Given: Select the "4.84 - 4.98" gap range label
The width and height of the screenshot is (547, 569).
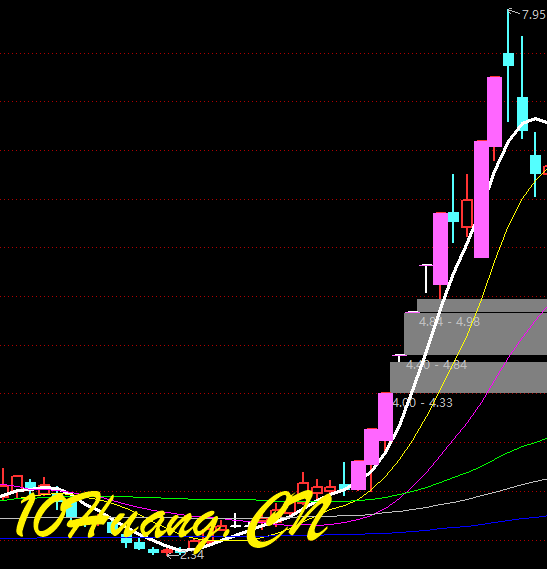Looking at the screenshot, I should click(449, 322).
